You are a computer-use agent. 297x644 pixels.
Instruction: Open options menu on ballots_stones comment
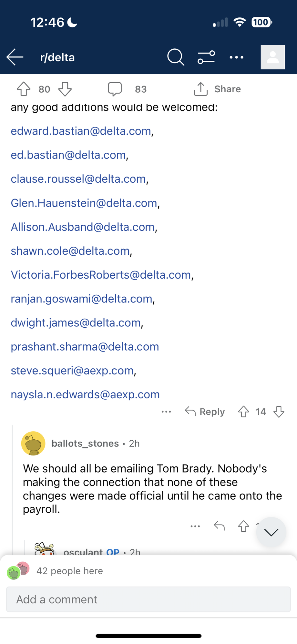click(195, 526)
